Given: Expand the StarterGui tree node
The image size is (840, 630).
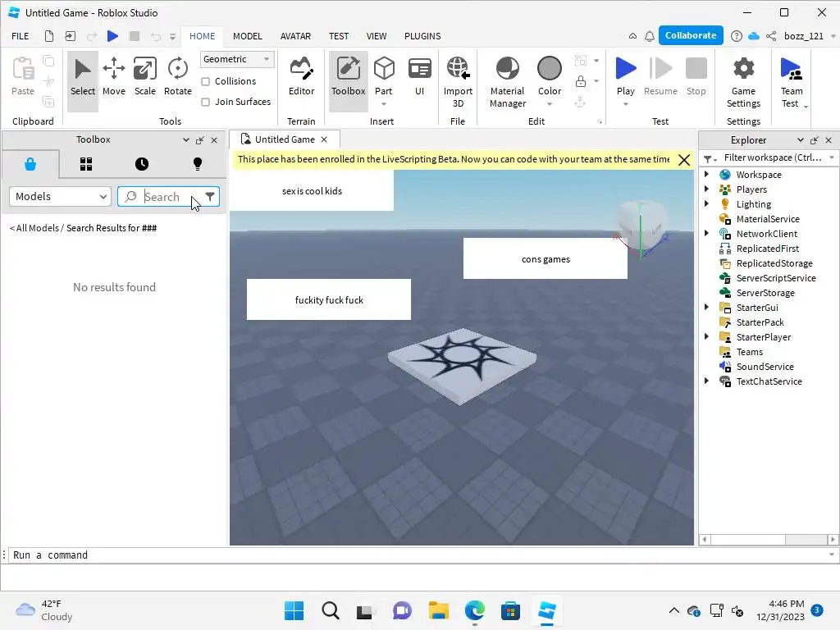Looking at the screenshot, I should [x=706, y=307].
